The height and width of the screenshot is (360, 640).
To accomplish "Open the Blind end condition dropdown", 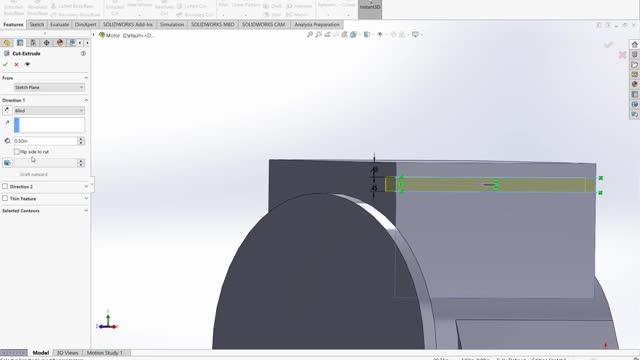I will point(49,111).
